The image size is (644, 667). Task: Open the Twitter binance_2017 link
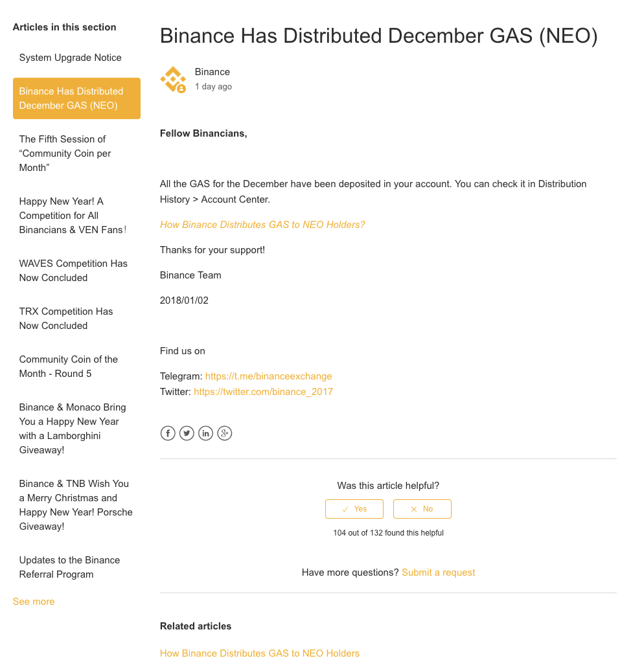point(264,391)
